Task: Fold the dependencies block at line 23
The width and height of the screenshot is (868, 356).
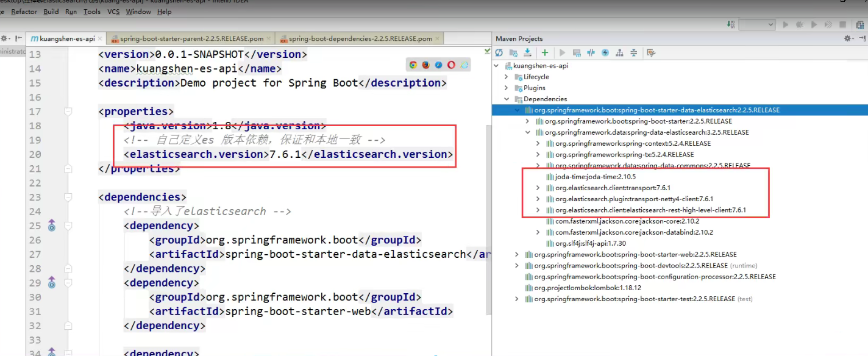Action: pos(68,197)
